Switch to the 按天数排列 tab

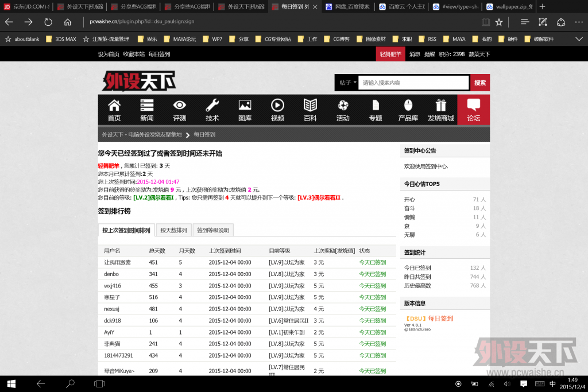click(173, 230)
